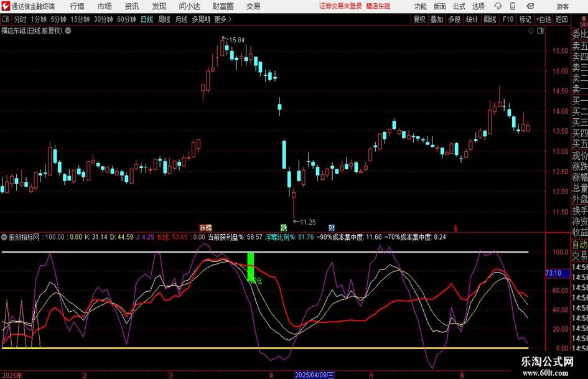Click the 2025年 label on the time axis
The image size is (588, 379).
(12, 375)
